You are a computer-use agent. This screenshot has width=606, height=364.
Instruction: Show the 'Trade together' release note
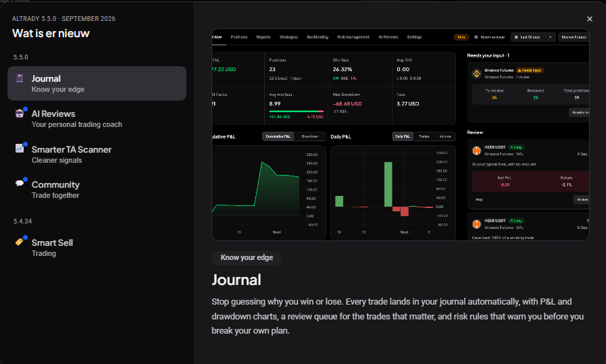pyautogui.click(x=97, y=189)
